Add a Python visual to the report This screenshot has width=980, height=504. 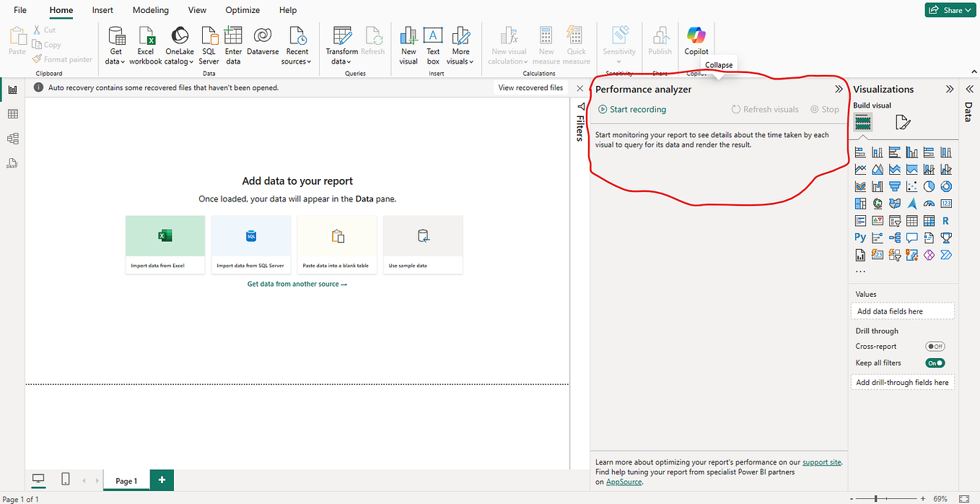(859, 237)
